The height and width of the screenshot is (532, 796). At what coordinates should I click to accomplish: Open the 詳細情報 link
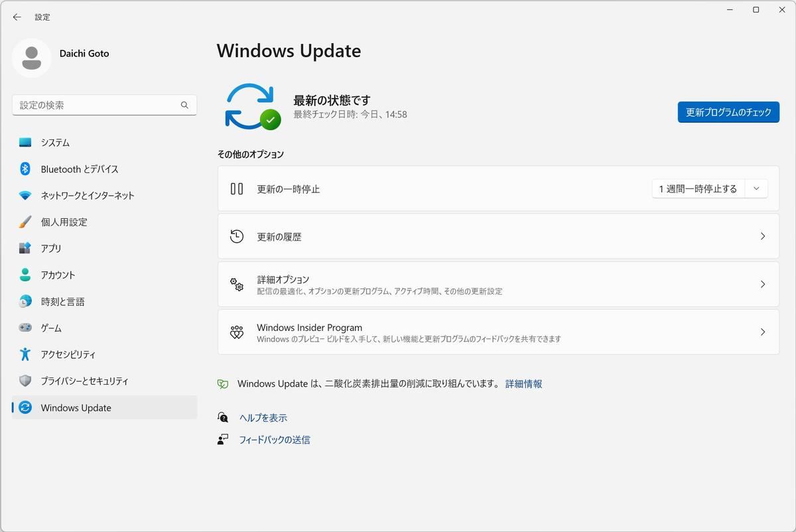tap(523, 384)
